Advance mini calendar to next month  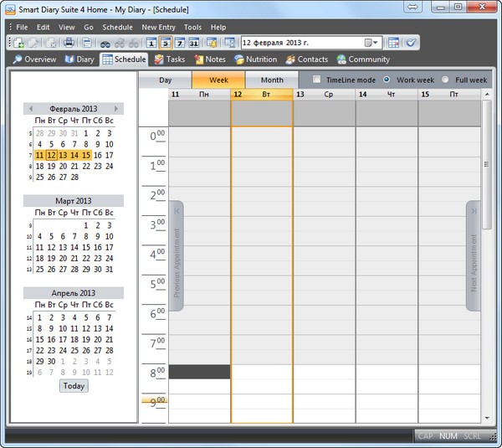(x=116, y=109)
